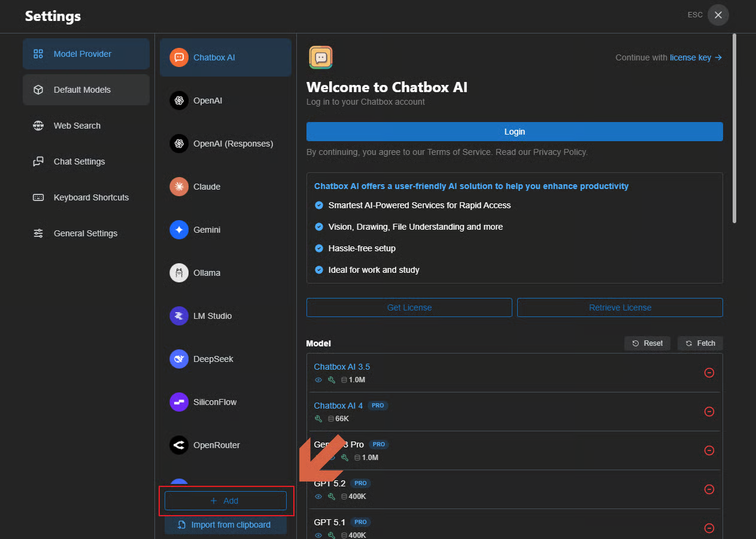Remove the GPT 5.2 model

click(x=709, y=489)
